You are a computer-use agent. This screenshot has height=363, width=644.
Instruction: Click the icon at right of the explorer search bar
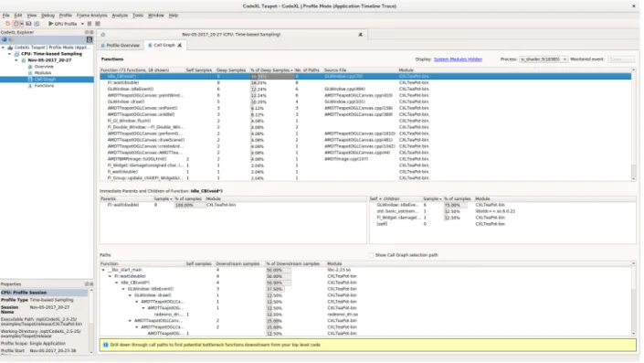pos(90,39)
